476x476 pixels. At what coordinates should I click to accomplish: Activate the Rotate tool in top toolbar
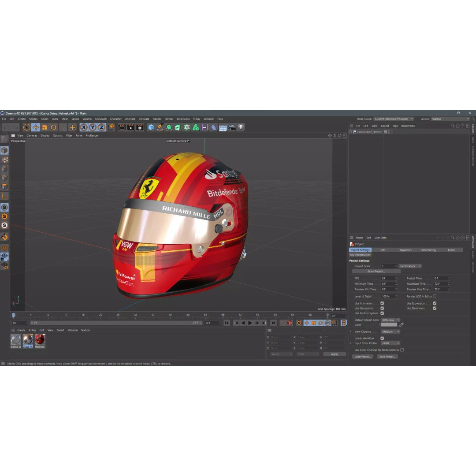click(53, 127)
